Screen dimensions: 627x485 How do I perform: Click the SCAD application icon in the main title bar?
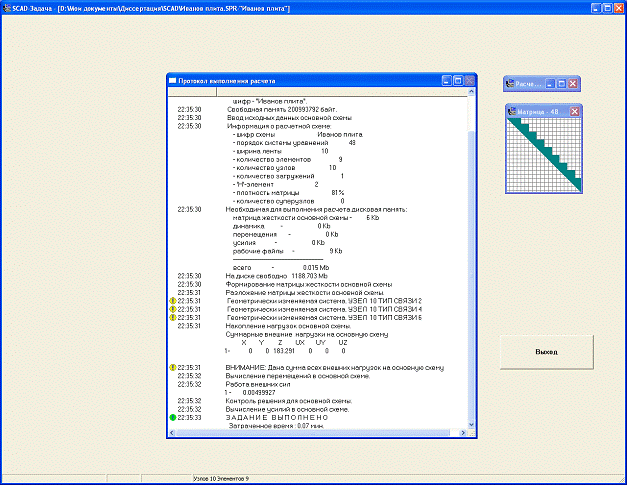coord(6,6)
